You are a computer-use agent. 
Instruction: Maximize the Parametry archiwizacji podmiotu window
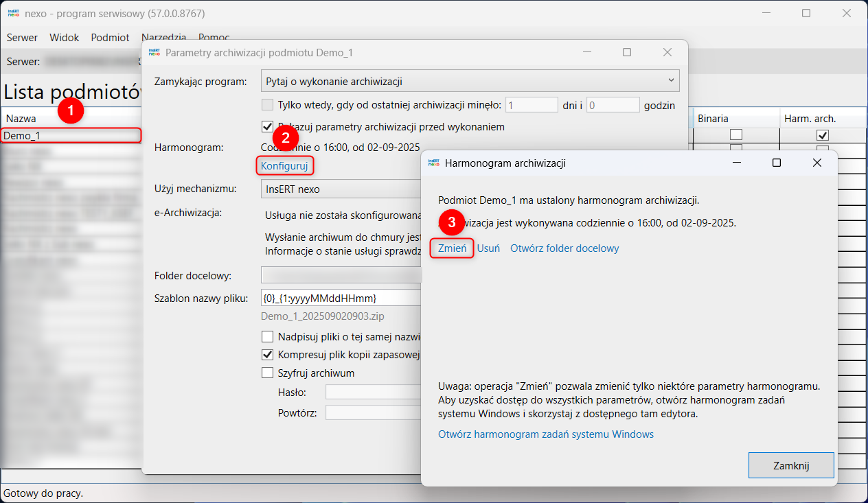[627, 52]
